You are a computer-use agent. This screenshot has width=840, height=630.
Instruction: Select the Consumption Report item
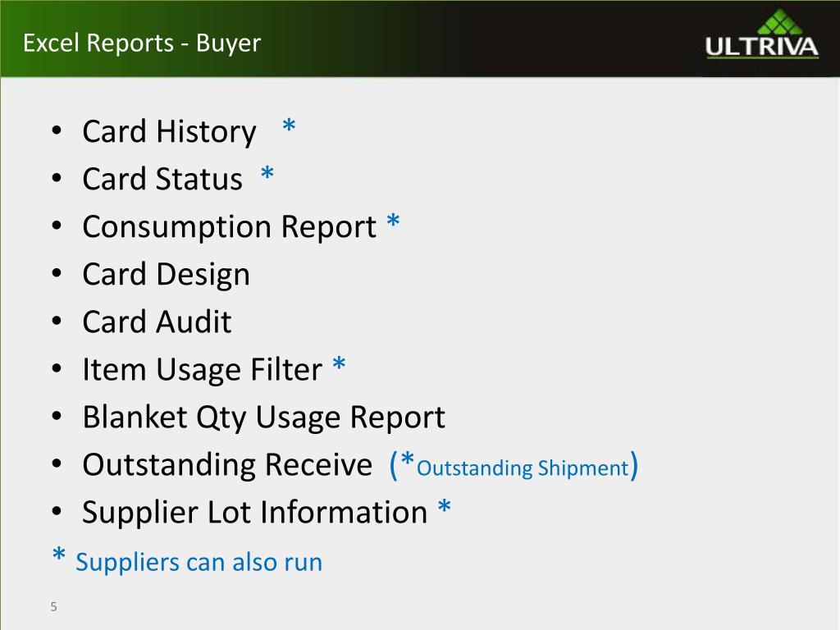pos(230,226)
